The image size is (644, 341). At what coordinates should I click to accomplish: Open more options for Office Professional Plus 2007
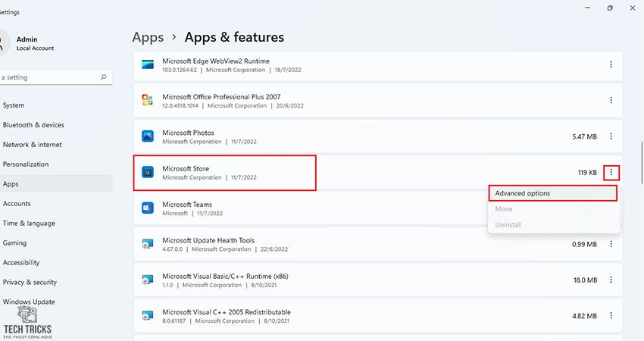pyautogui.click(x=611, y=100)
